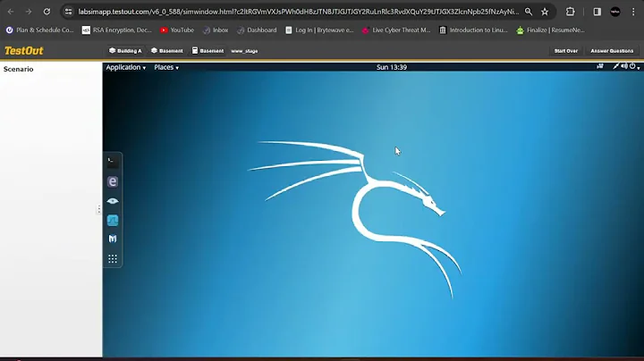Open Chrome three-dot menu
644x361 pixels.
coord(633,12)
